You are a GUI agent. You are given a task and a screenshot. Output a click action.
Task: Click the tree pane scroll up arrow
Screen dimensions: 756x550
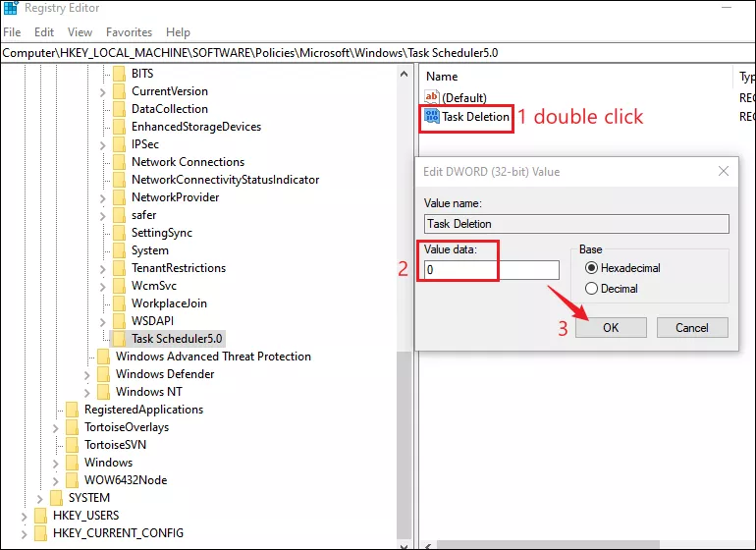[x=405, y=74]
